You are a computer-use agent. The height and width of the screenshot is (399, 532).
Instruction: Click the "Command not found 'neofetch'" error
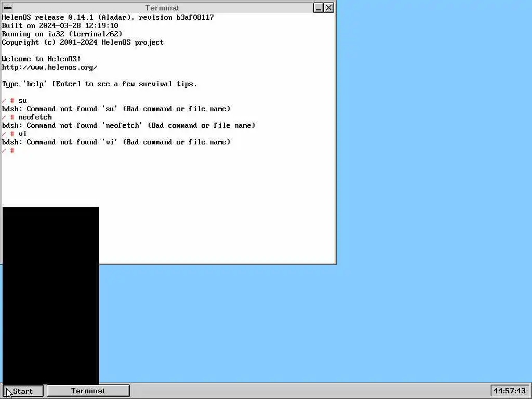tap(129, 126)
